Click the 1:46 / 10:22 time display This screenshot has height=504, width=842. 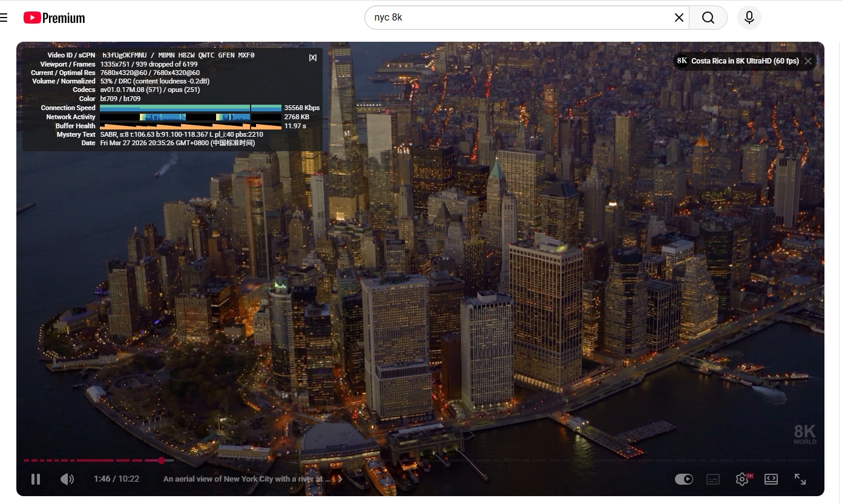click(x=116, y=479)
